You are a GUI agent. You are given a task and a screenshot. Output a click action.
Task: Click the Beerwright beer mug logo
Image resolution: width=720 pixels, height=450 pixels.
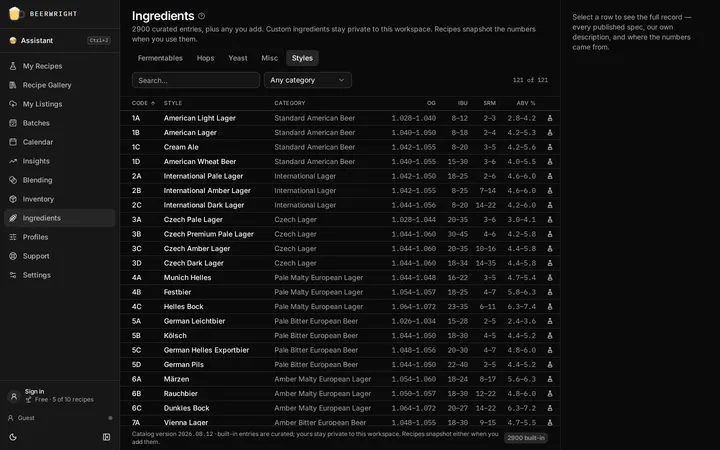[x=15, y=13]
